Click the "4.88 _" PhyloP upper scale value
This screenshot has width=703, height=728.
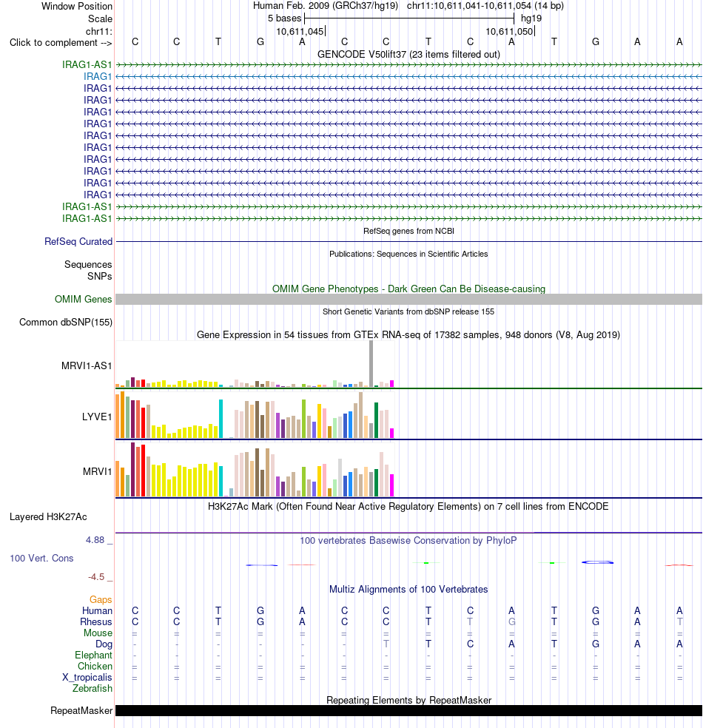coord(98,540)
